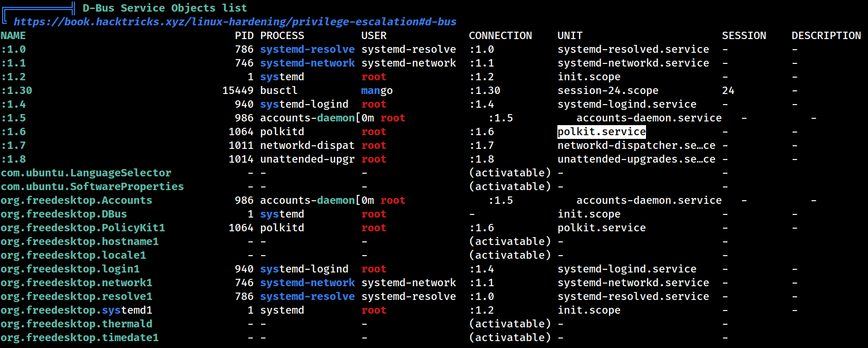
Task: Click com.ubuntu.SoftwareProperties entry
Action: click(x=92, y=186)
